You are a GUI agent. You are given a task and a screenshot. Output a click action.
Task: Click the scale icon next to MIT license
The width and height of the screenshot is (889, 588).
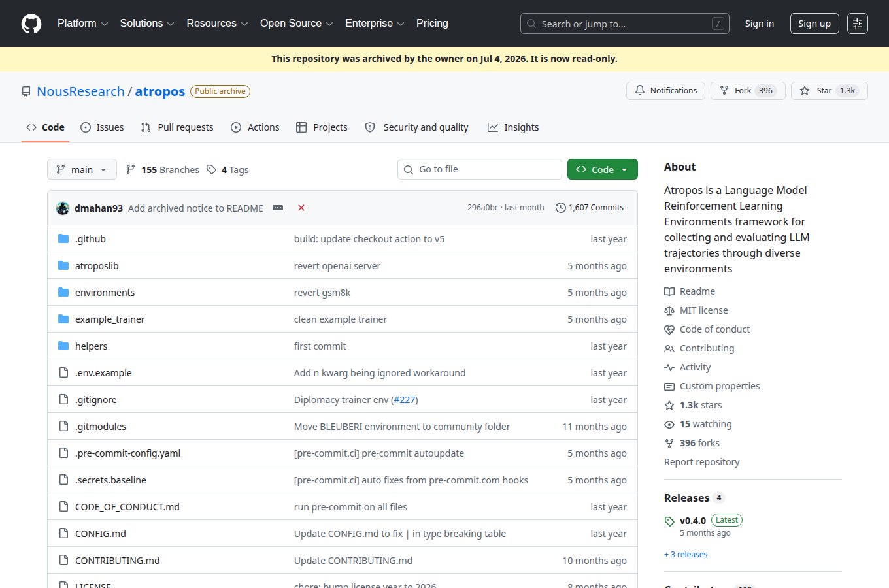click(x=669, y=310)
